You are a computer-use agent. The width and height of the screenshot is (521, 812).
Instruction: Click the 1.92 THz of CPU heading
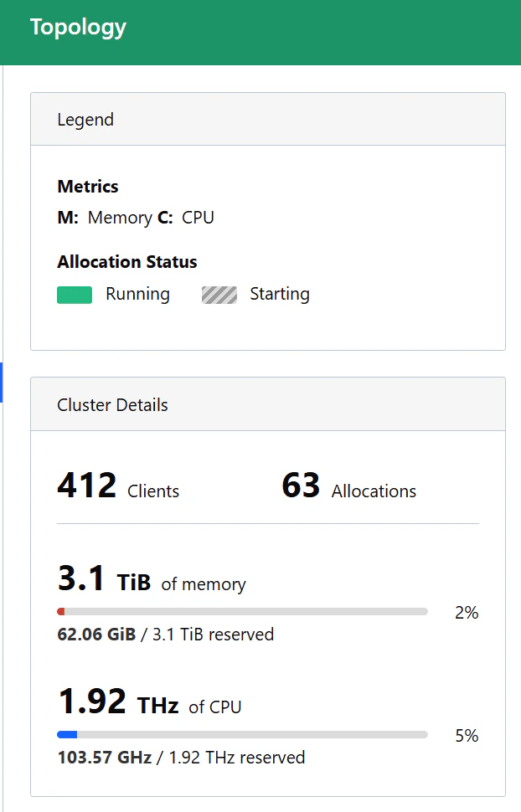149,702
